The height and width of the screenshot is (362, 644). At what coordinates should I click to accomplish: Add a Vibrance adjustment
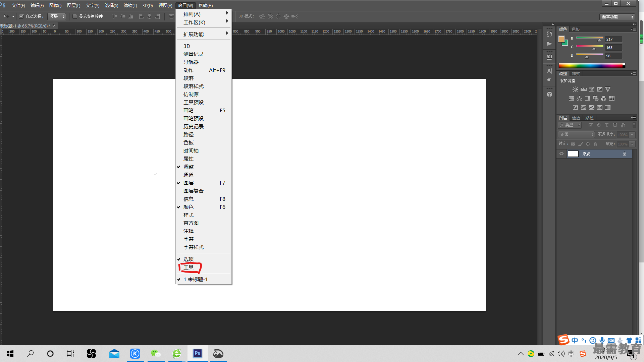(x=608, y=89)
